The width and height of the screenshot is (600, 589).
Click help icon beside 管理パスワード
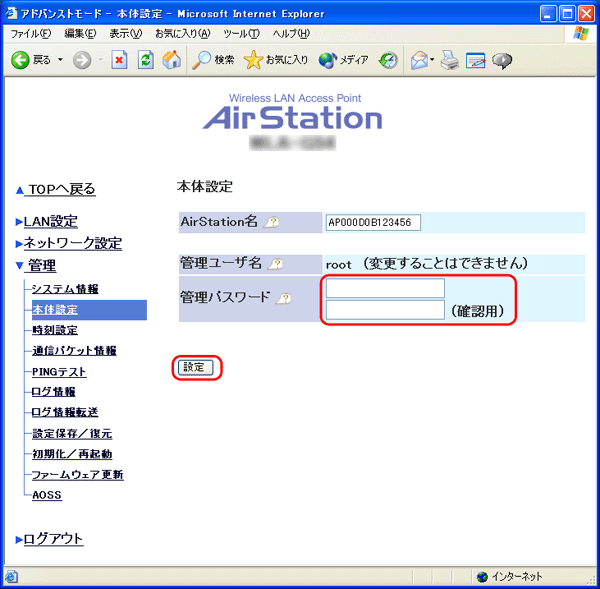click(x=284, y=298)
